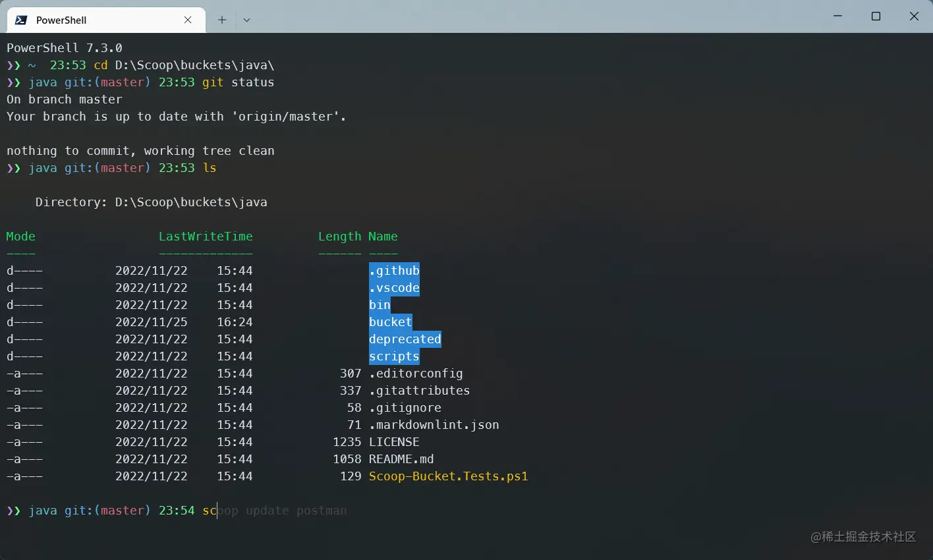This screenshot has width=933, height=560.
Task: Click the .gitattributes file name
Action: coord(419,391)
